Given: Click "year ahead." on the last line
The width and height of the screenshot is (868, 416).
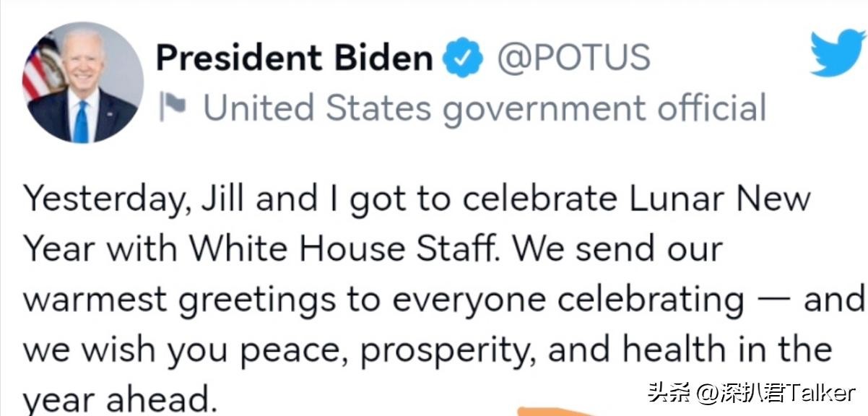Looking at the screenshot, I should tap(120, 399).
